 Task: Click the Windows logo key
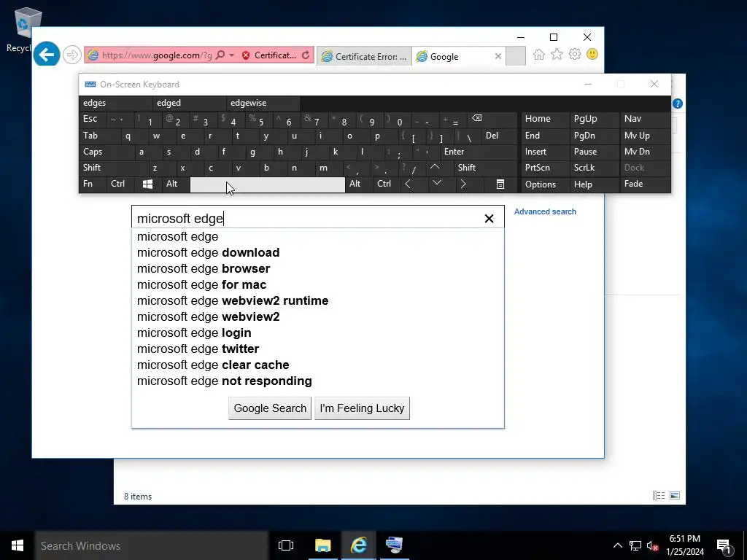pos(147,184)
